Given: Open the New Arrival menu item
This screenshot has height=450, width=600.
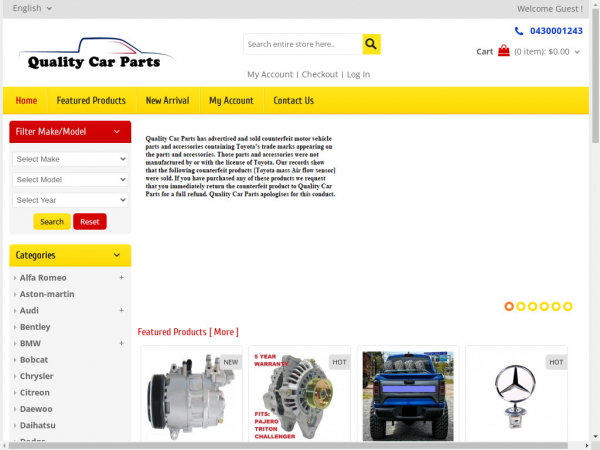Looking at the screenshot, I should [168, 101].
